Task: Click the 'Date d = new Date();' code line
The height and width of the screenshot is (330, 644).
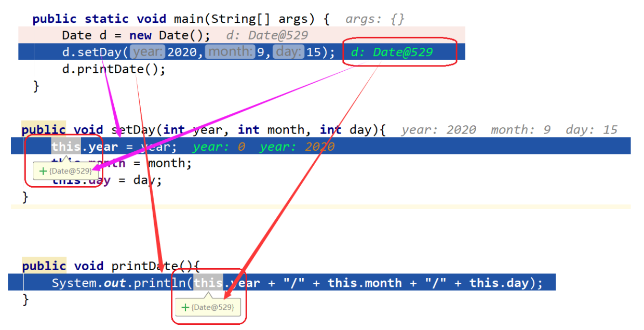Action: (136, 35)
